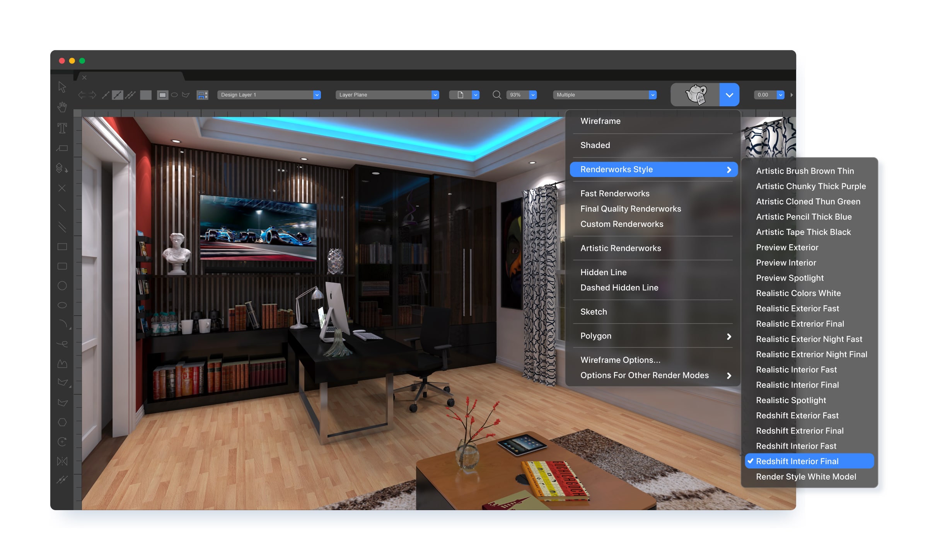Click the teapot render mode icon

695,95
